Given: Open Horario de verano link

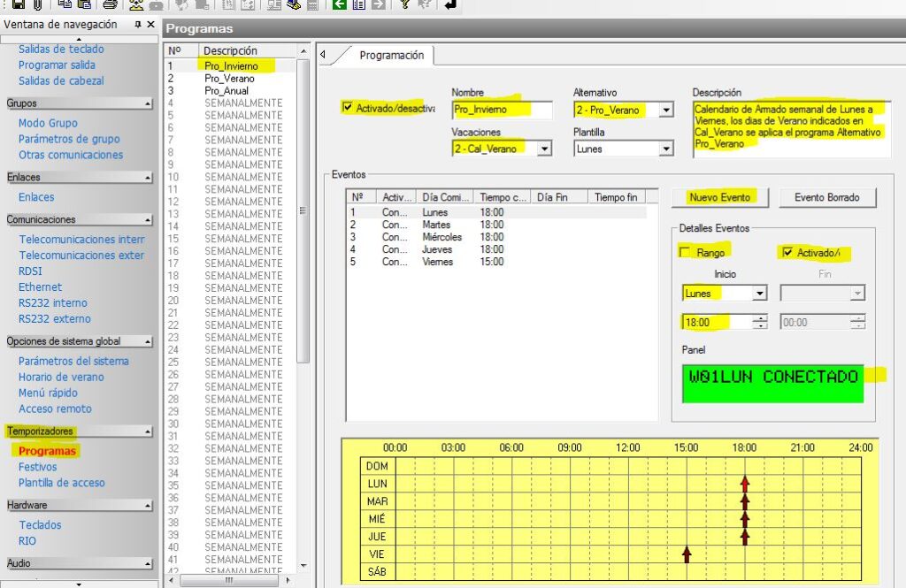Looking at the screenshot, I should [61, 377].
